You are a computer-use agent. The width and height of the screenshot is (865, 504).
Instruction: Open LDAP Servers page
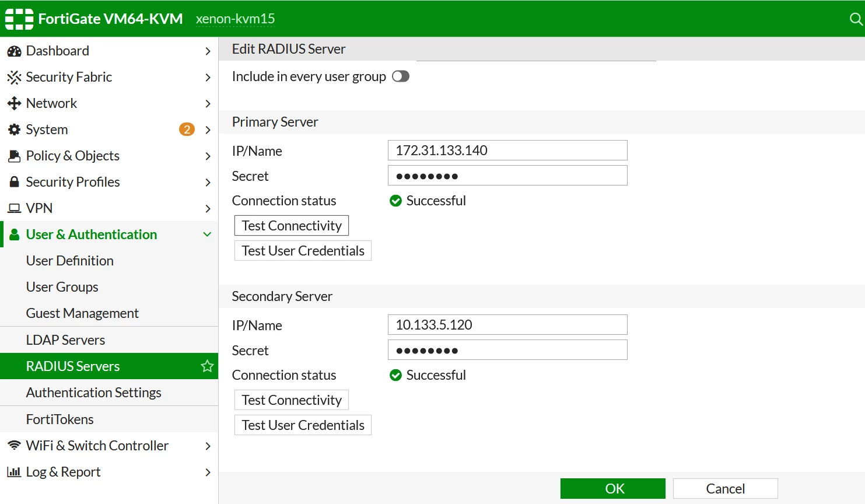pyautogui.click(x=109, y=340)
